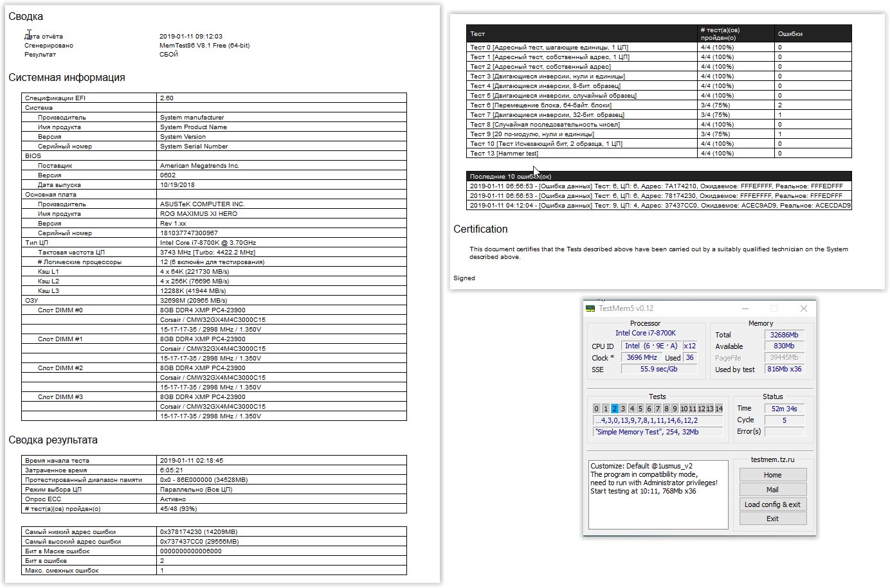Click the error mask "0000000000006000"
Image resolution: width=890 pixels, height=588 pixels.
tap(191, 551)
